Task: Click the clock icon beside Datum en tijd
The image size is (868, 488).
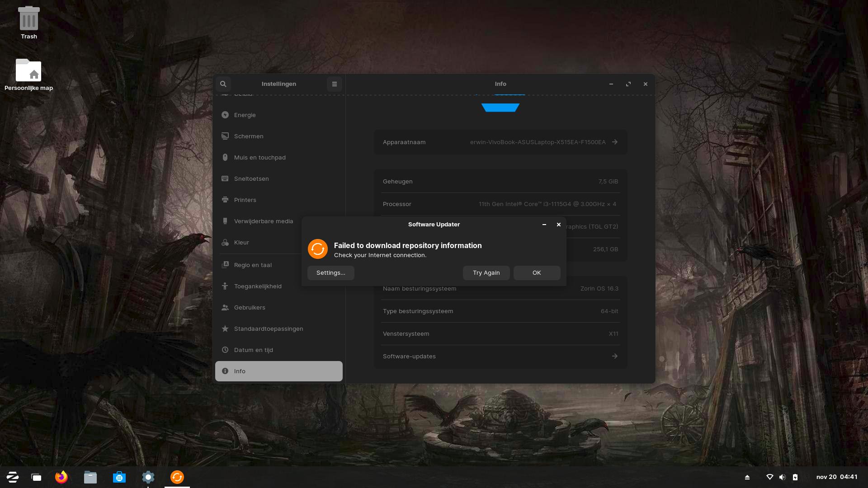Action: (225, 350)
